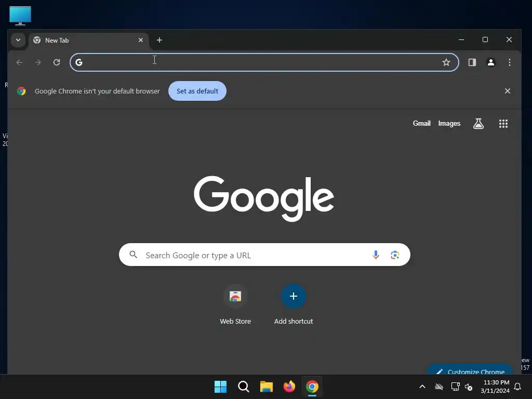Close the New Tab tab
The height and width of the screenshot is (399, 532).
click(141, 40)
